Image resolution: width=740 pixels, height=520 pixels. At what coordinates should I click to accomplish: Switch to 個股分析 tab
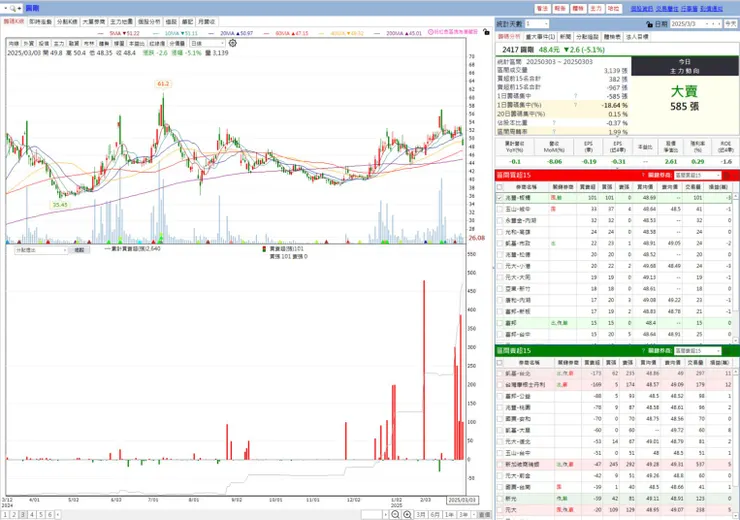click(x=149, y=22)
